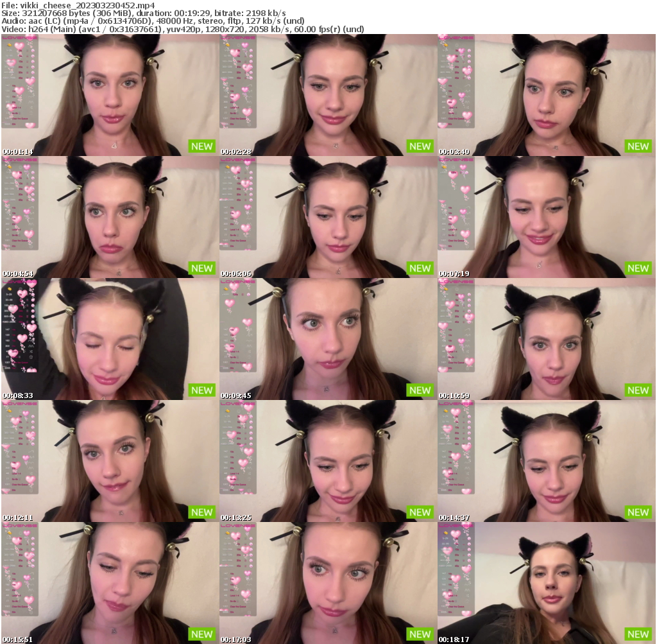Enable the checkbox next to the 10s vibration row

27,62
